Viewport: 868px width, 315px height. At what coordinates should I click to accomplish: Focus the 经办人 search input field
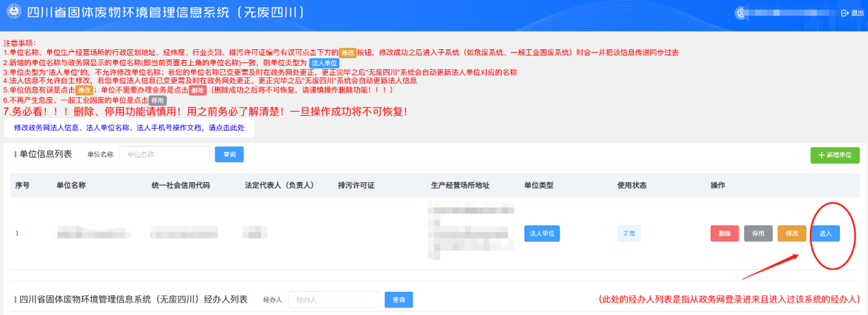[x=334, y=300]
